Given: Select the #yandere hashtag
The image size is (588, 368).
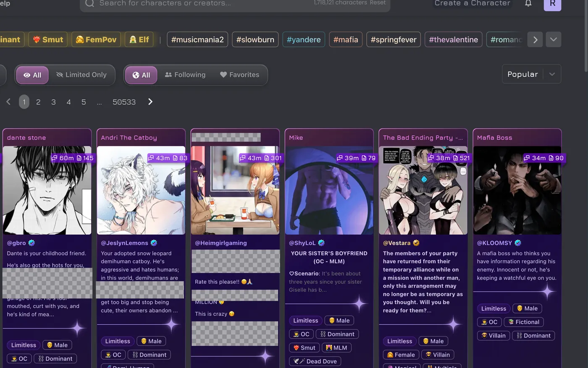Looking at the screenshot, I should 304,40.
